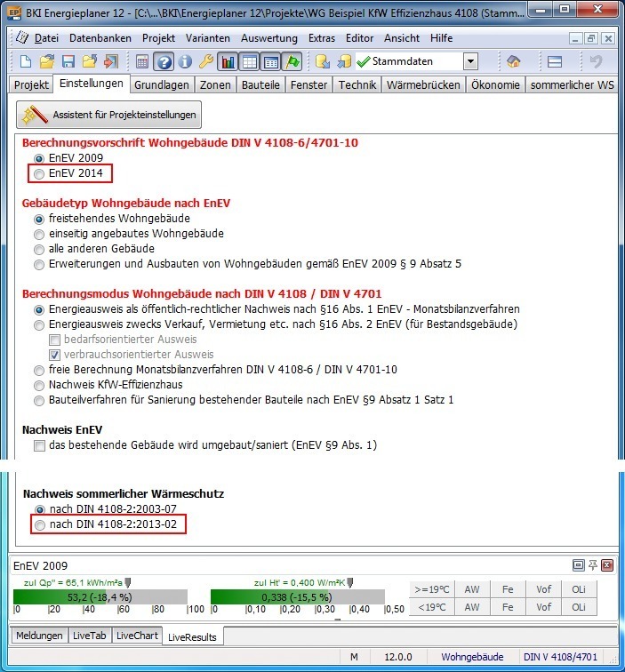Click OLi button in >=19°C row
Screen dimensions: 625x672
coord(579,589)
